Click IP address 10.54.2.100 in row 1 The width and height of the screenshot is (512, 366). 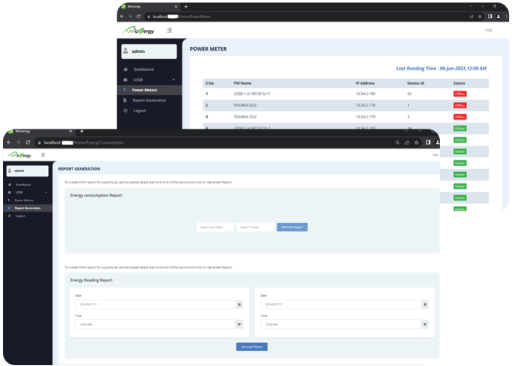[x=366, y=94]
